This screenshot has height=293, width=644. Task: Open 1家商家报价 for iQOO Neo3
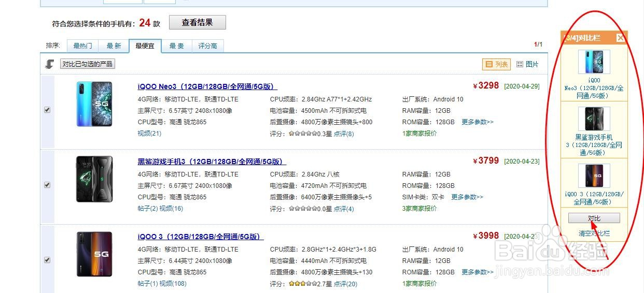tap(419, 134)
